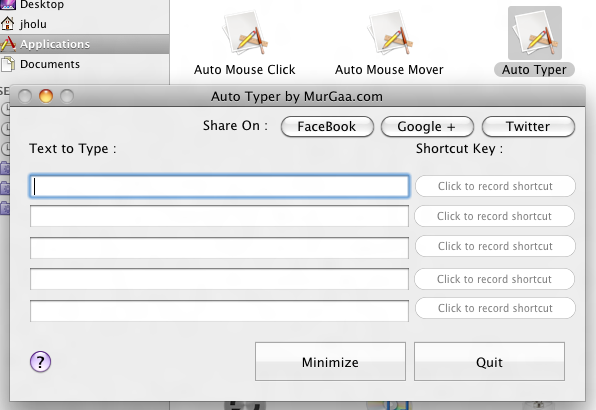Focus the second Text to Type field
This screenshot has width=596, height=410.
pos(219,216)
